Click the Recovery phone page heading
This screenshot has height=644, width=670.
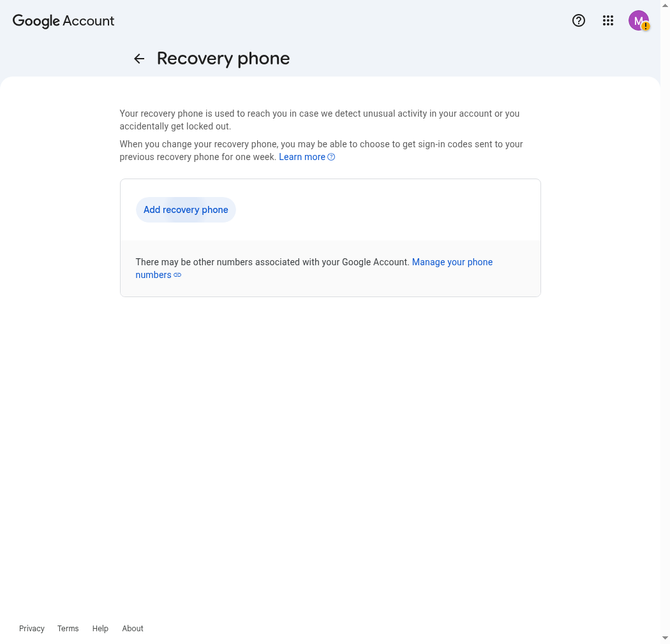coord(223,59)
